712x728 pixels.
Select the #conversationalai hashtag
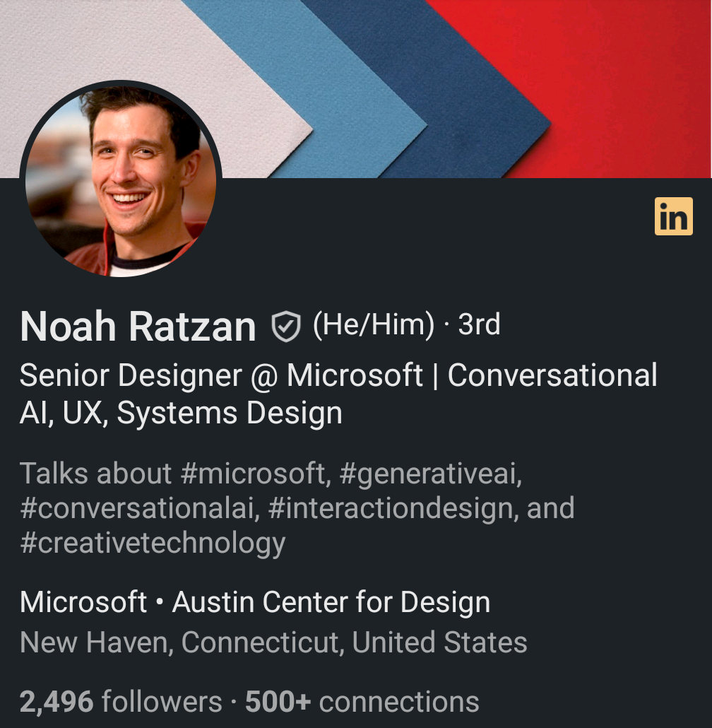[139, 508]
